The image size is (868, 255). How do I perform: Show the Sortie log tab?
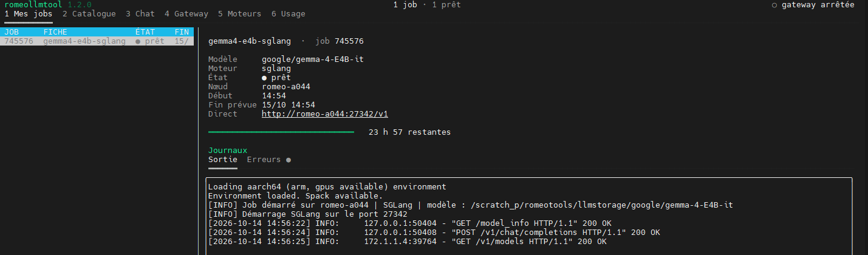click(223, 160)
